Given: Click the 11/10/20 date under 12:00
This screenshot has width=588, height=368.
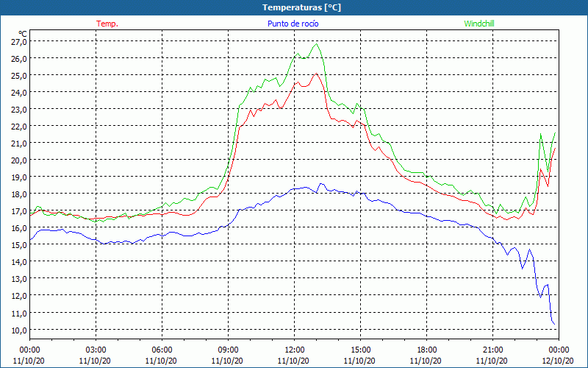Looking at the screenshot, I should [x=293, y=361].
